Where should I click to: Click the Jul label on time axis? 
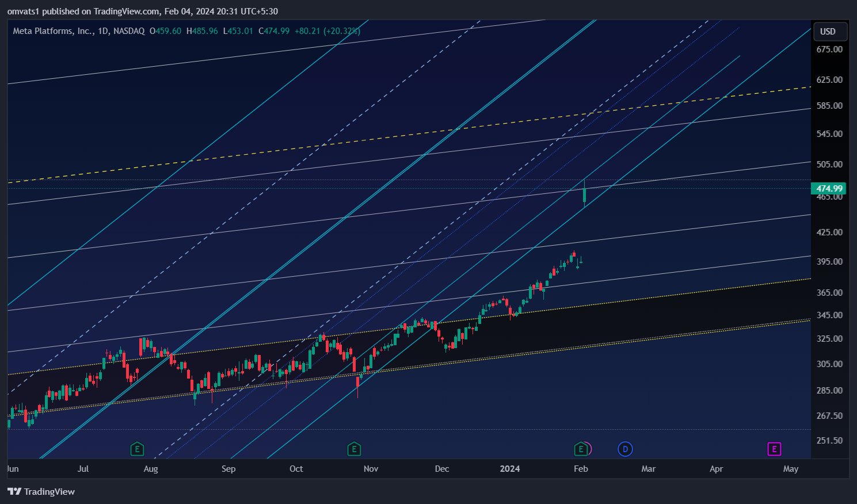83,469
